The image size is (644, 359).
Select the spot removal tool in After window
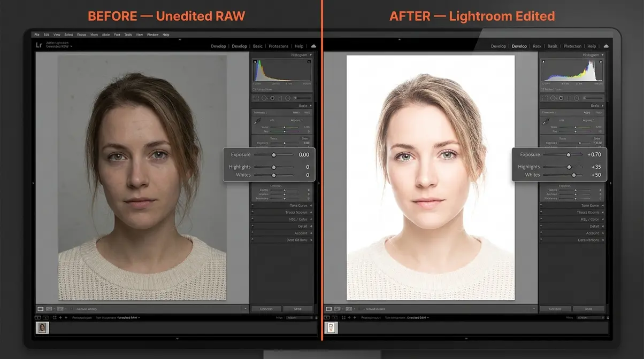(x=553, y=98)
